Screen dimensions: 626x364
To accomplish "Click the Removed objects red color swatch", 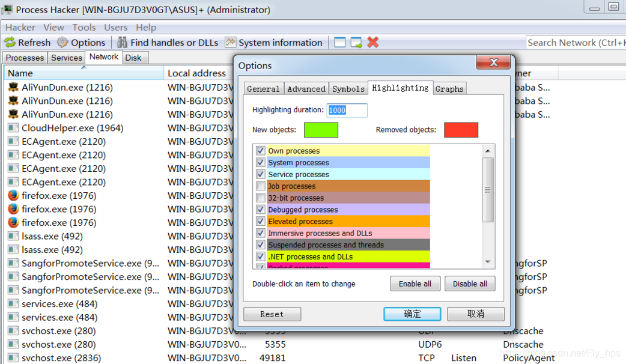I will pos(461,130).
